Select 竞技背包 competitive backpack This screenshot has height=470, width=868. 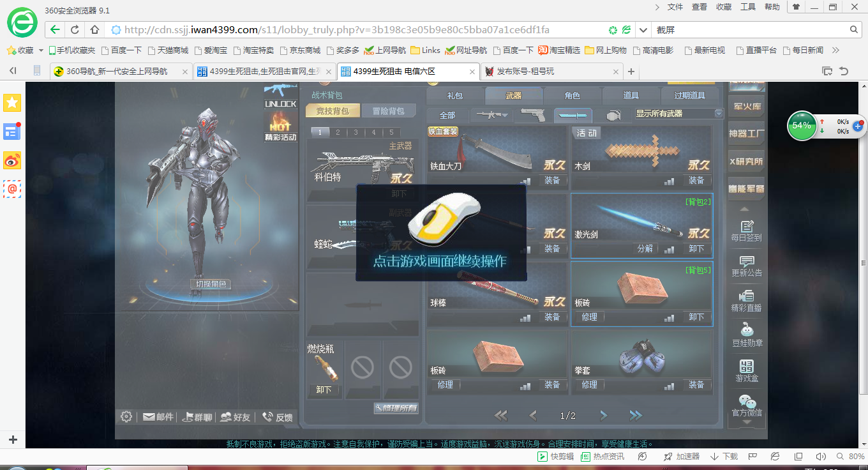click(333, 110)
